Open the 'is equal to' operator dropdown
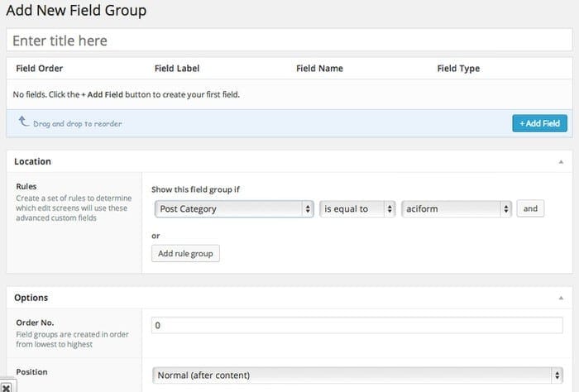Viewport: 579px width, 392px height. tap(357, 209)
